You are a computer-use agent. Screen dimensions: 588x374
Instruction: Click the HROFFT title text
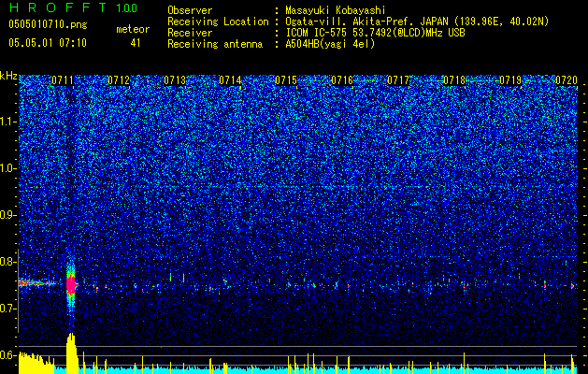pos(58,7)
